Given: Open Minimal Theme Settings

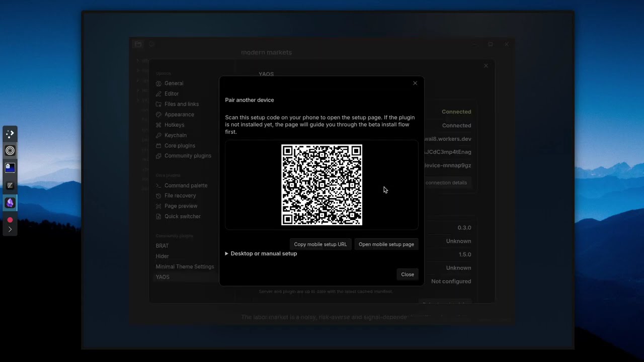Looking at the screenshot, I should (x=184, y=267).
